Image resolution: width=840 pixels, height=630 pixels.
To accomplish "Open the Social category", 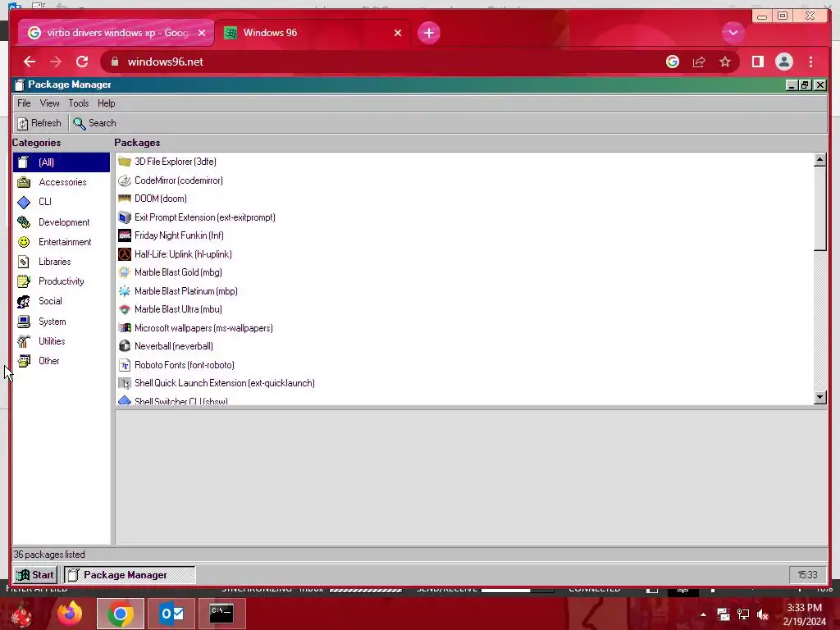I will 61,301.
